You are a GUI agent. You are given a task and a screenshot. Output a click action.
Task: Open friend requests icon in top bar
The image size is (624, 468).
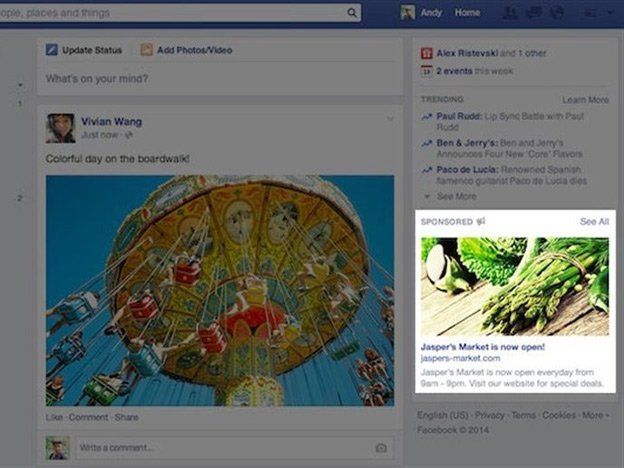point(510,13)
